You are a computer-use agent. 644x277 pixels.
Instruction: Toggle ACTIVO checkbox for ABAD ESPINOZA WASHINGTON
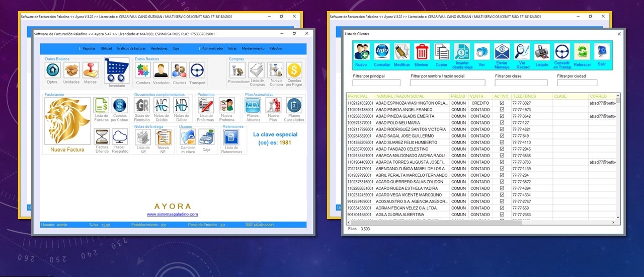click(x=502, y=103)
